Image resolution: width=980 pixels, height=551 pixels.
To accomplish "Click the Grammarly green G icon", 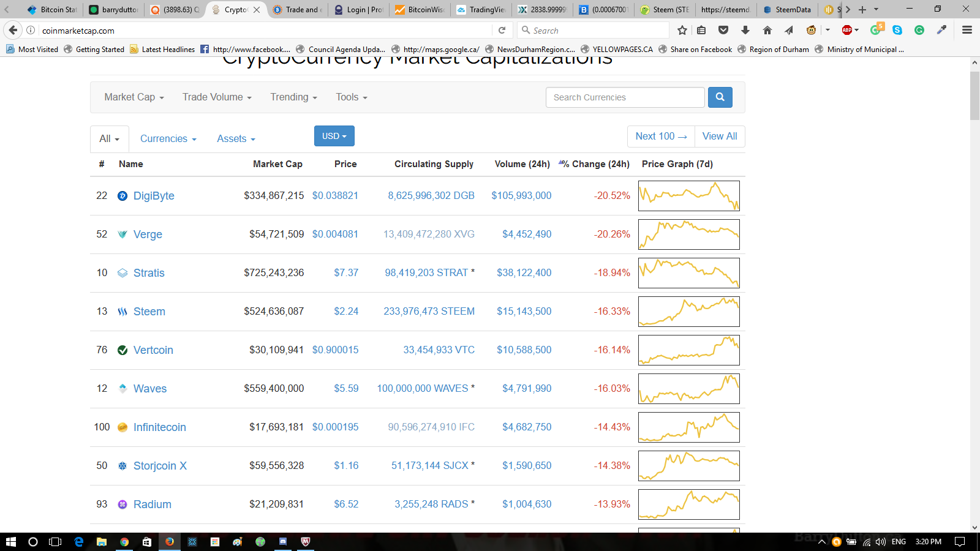I will tap(919, 30).
